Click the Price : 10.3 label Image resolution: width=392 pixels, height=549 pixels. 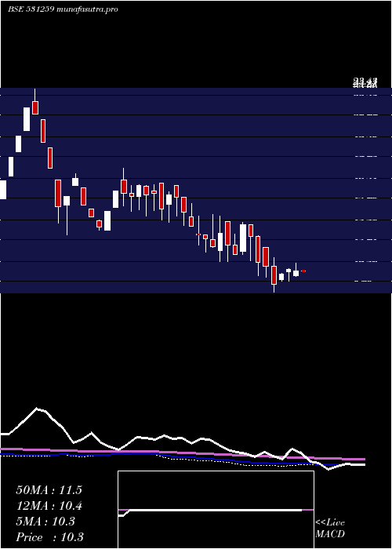point(49,536)
